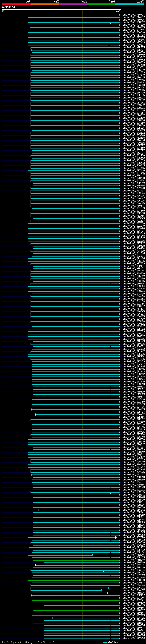Select the UniRef100_P19312 label
The image size is (146, 644).
click(134, 387)
